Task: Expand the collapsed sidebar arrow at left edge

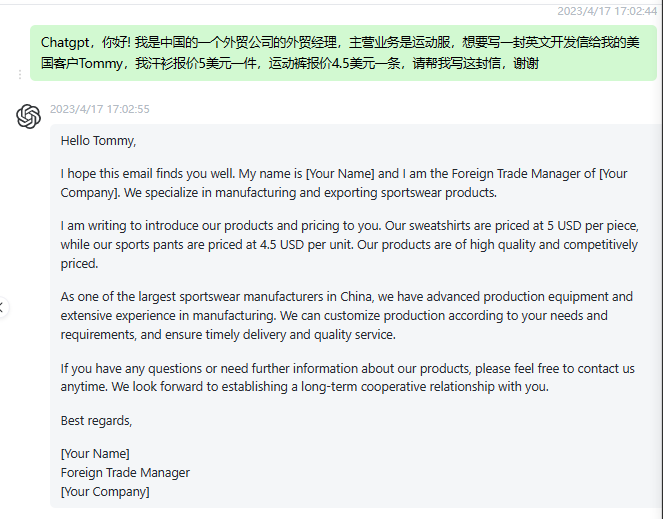Action: pyautogui.click(x=3, y=308)
